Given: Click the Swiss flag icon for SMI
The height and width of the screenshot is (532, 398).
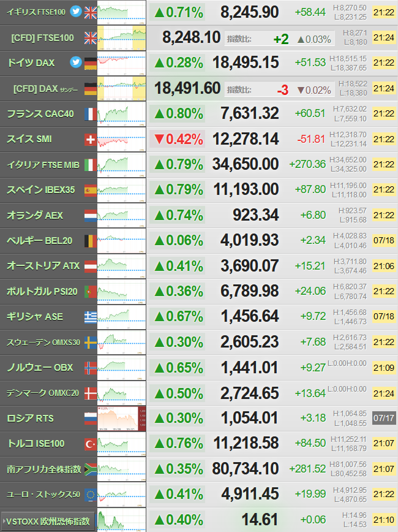Looking at the screenshot, I should coord(91,140).
